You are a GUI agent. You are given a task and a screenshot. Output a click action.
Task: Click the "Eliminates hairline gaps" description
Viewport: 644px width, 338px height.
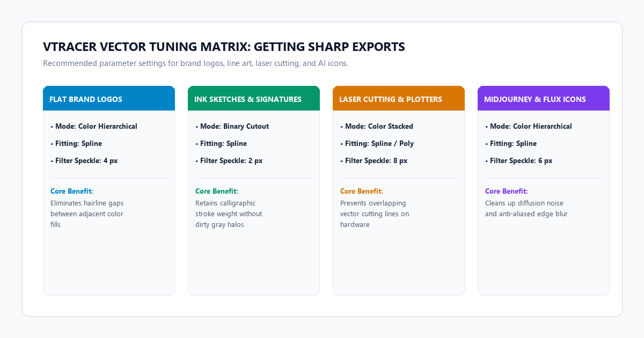[87, 214]
